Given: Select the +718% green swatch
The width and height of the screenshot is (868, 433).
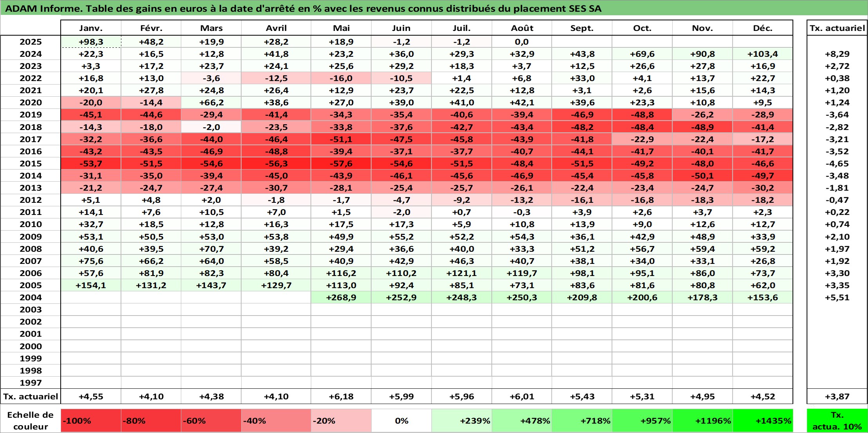Looking at the screenshot, I should [582, 420].
